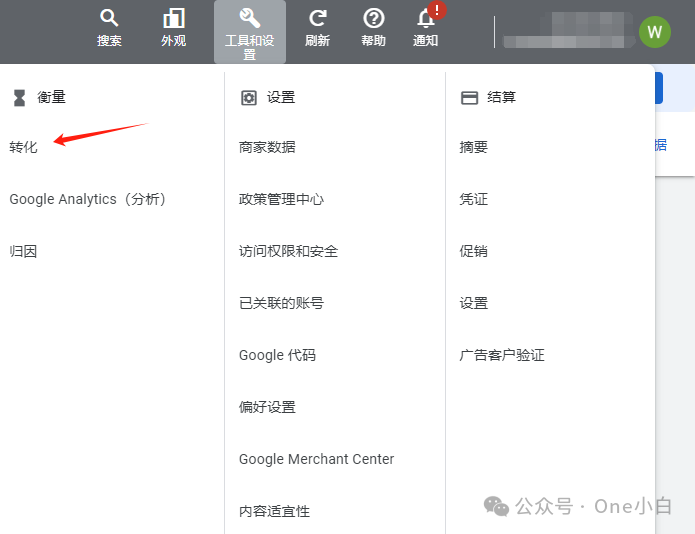The height and width of the screenshot is (534, 695).
Task: Click the 设置 heading beside gear icon
Action: [x=281, y=97]
